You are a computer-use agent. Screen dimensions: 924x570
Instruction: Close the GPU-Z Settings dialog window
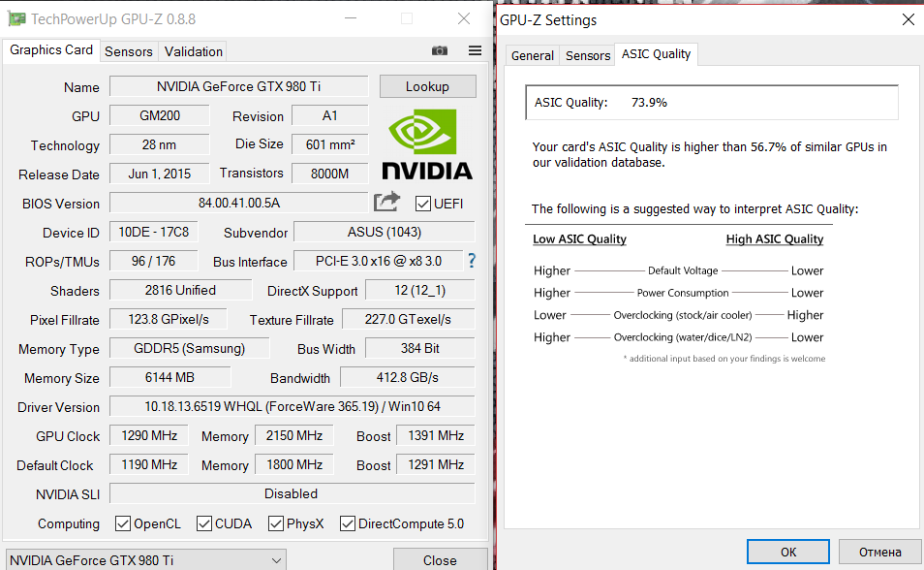point(909,19)
